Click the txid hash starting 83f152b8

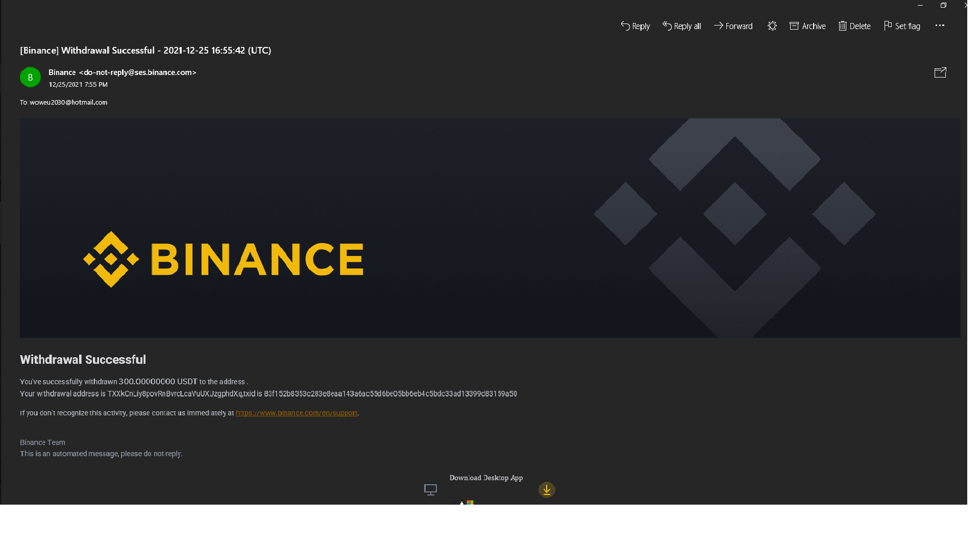[x=390, y=394]
